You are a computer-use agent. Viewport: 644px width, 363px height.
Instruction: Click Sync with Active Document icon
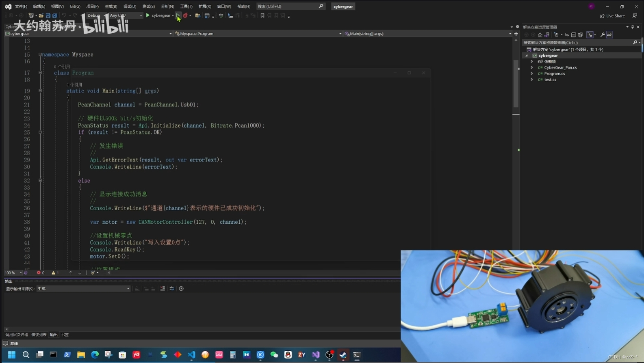pyautogui.click(x=566, y=35)
